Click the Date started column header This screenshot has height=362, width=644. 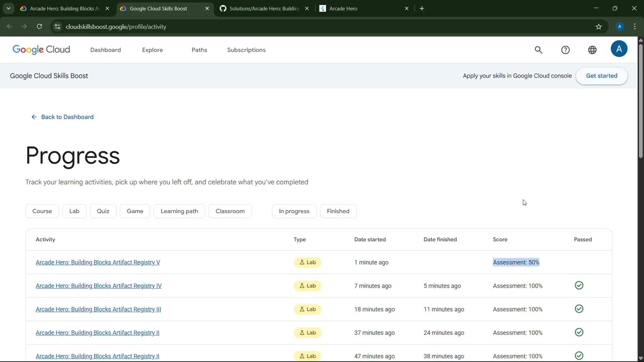coord(370,239)
